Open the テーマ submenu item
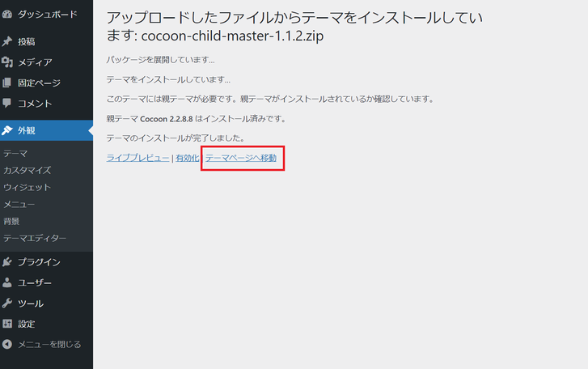This screenshot has width=588, height=369. pos(15,153)
